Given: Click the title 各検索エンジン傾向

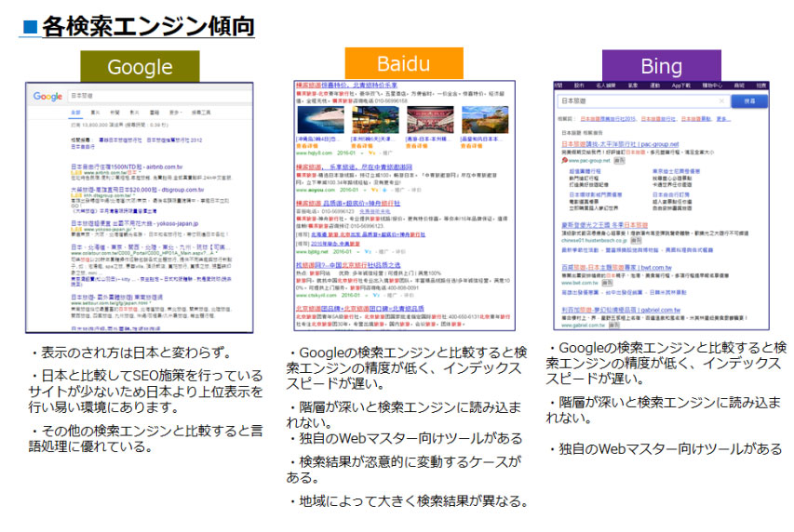Looking at the screenshot, I should [x=148, y=26].
